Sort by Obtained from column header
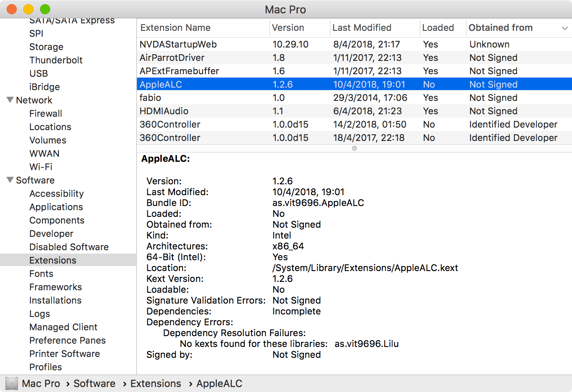 coord(500,28)
